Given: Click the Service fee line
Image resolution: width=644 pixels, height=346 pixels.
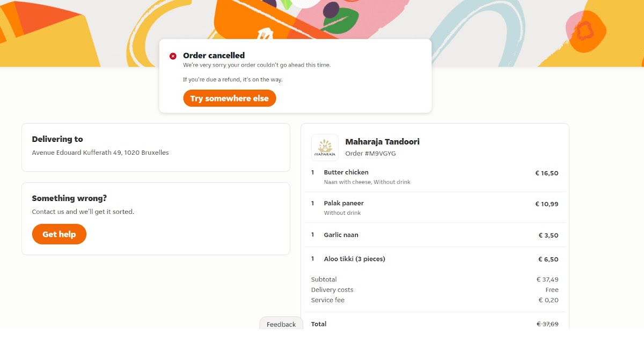Looking at the screenshot, I should pyautogui.click(x=435, y=300).
